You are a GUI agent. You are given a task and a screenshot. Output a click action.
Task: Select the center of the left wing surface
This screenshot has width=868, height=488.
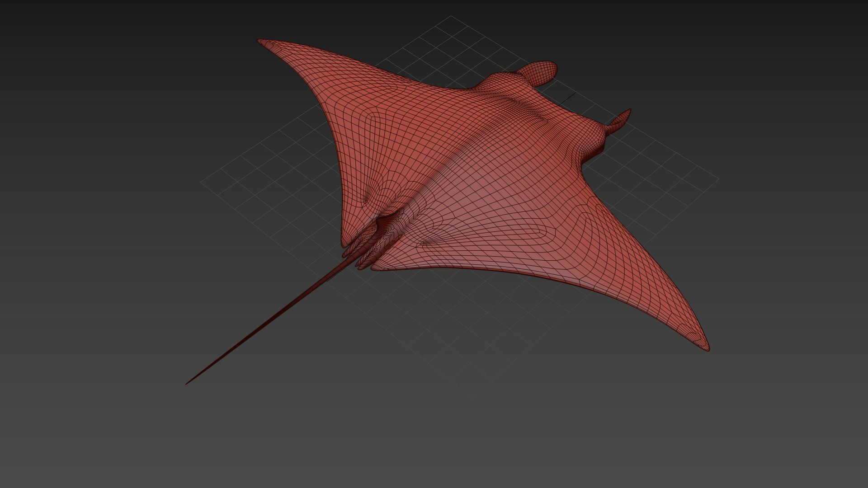[362, 117]
